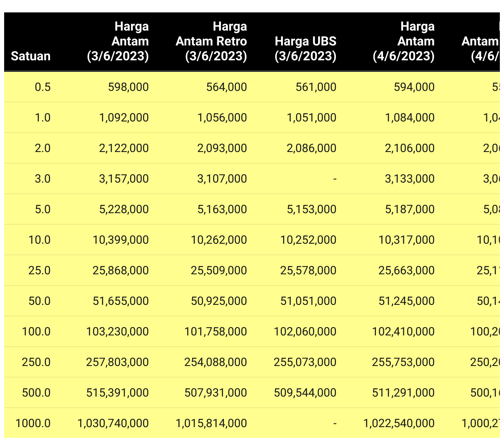Click the table cell "25,663,000"
This screenshot has width=504, height=442.
pos(407,270)
